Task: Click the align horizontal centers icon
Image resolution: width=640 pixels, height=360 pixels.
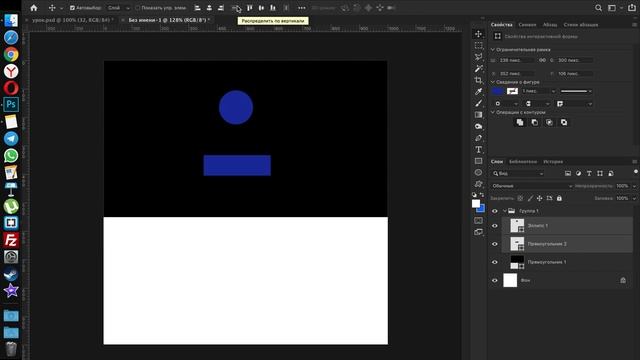Action: click(x=209, y=8)
